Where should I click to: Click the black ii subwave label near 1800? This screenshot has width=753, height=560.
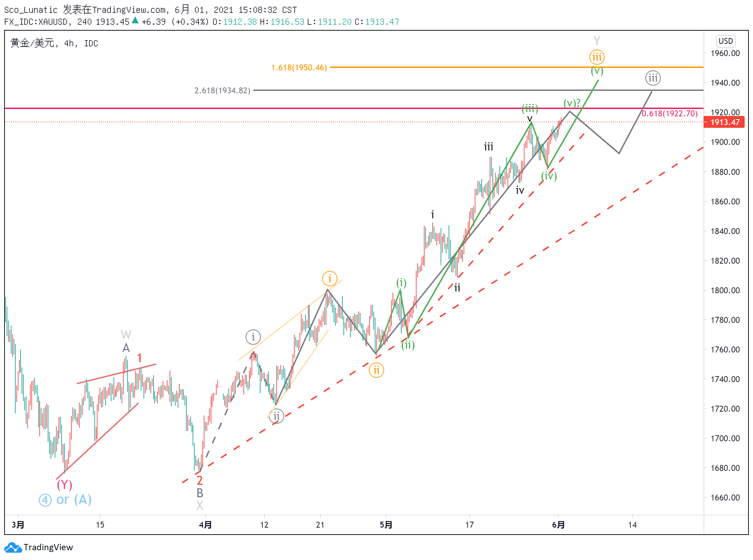pyautogui.click(x=457, y=288)
